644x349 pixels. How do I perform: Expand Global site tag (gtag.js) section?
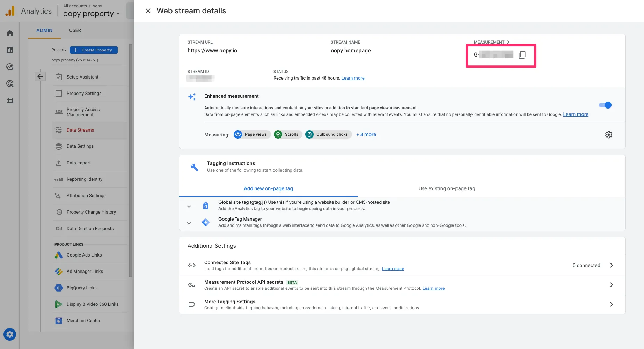click(189, 207)
